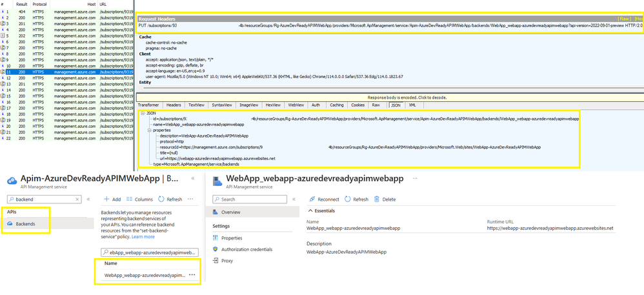Select the type=Microsoft.ApiManagement JSON node
The image size is (644, 295).
pos(196,164)
